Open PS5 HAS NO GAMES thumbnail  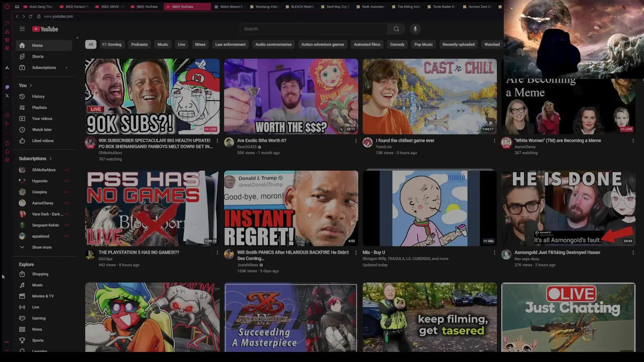tap(152, 208)
